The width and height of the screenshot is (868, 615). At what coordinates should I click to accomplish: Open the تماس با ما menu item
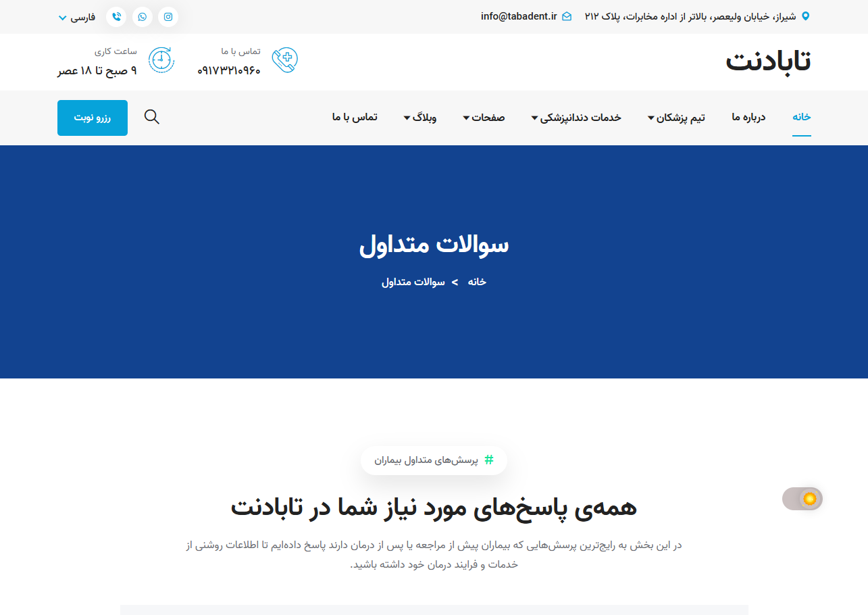(355, 116)
